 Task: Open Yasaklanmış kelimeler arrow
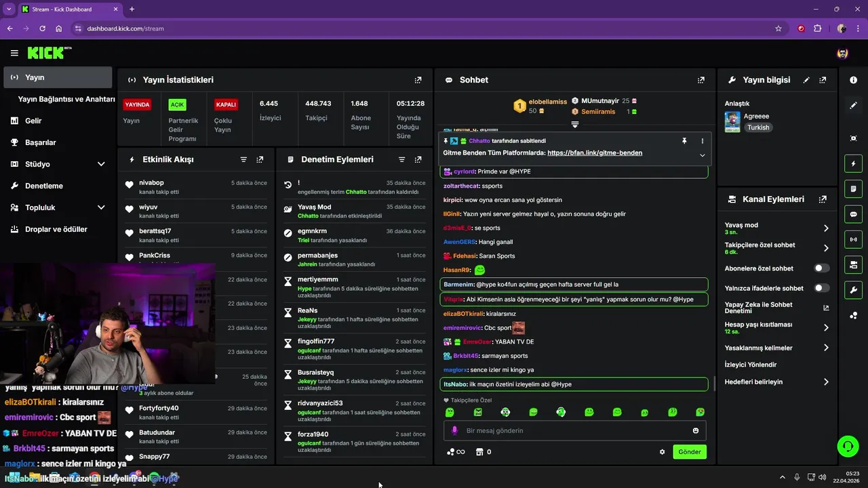pos(826,348)
